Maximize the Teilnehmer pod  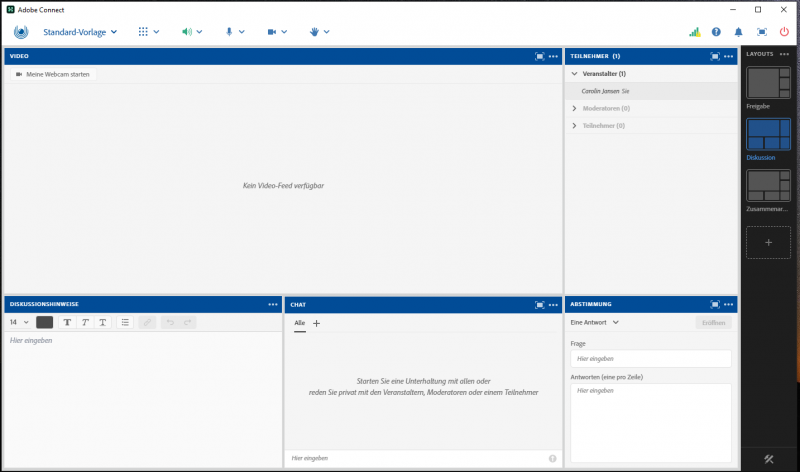(x=715, y=56)
